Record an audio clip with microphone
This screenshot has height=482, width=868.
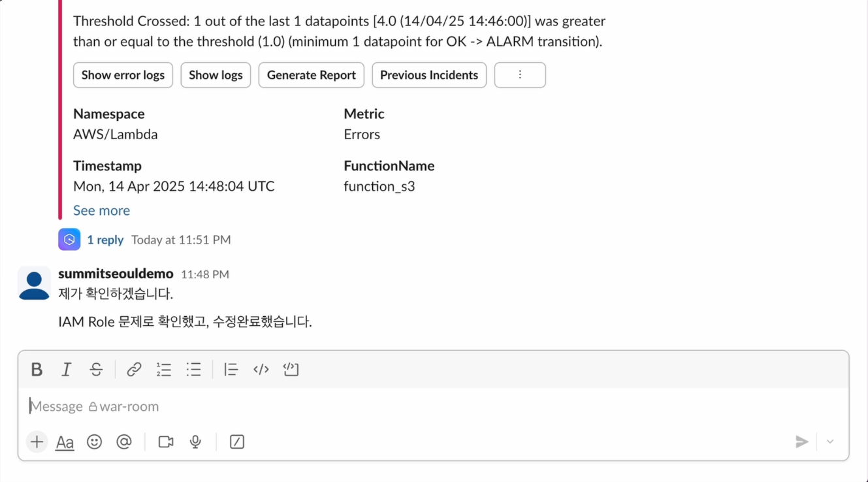point(195,442)
